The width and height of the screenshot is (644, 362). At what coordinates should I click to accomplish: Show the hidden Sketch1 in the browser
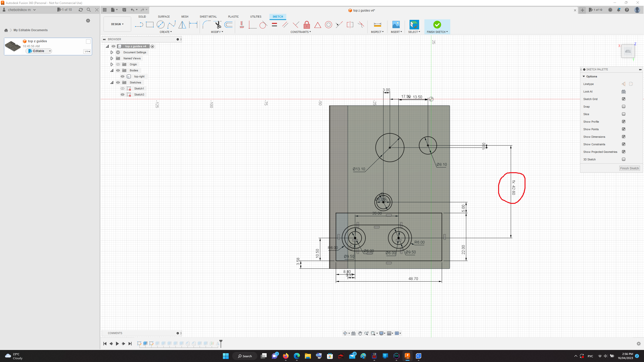pyautogui.click(x=123, y=88)
